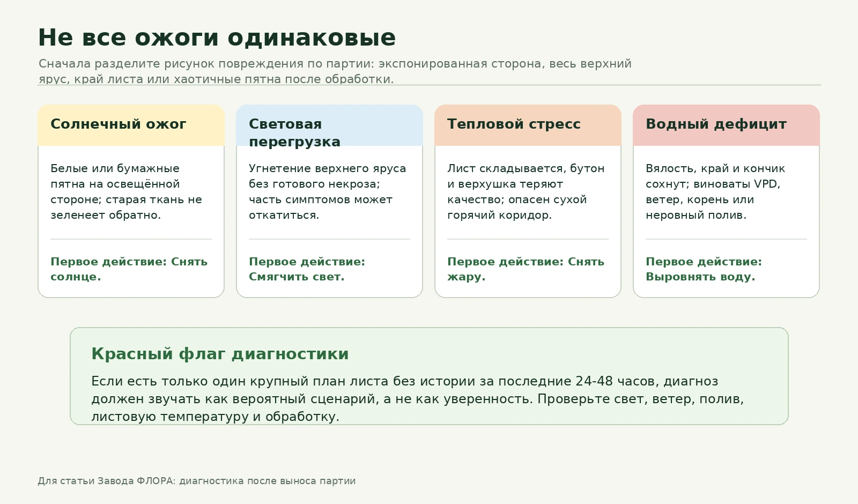Click "Первое действие: Смягчить свет."
Image resolution: width=858 pixels, height=504 pixels.
point(307,269)
